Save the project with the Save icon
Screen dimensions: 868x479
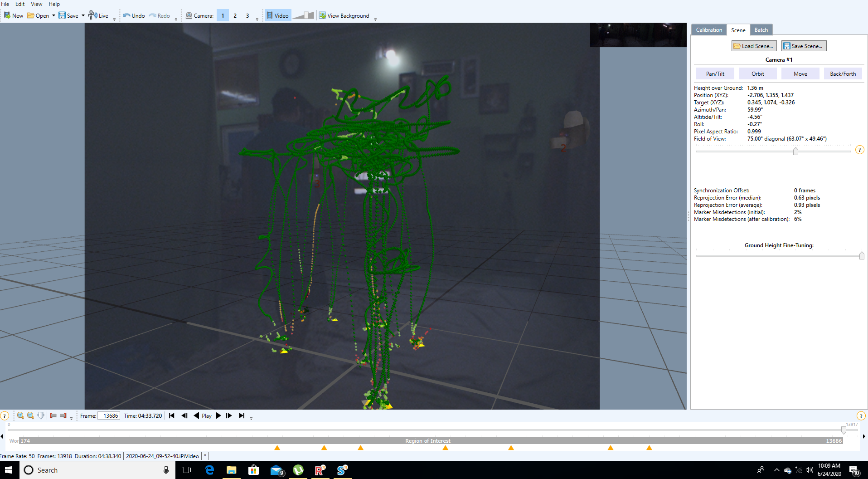click(x=68, y=15)
